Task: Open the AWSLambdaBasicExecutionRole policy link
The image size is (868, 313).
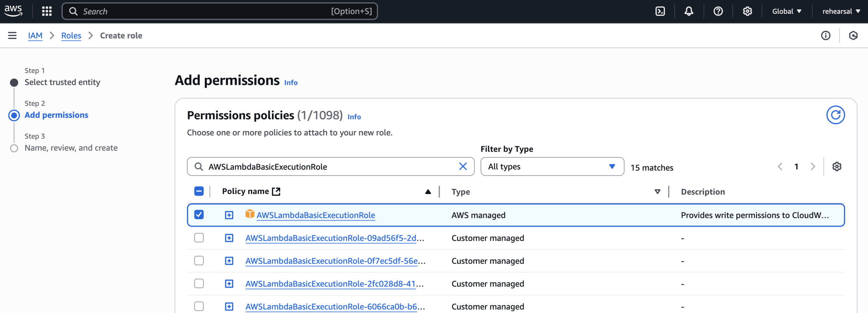Action: click(x=316, y=215)
